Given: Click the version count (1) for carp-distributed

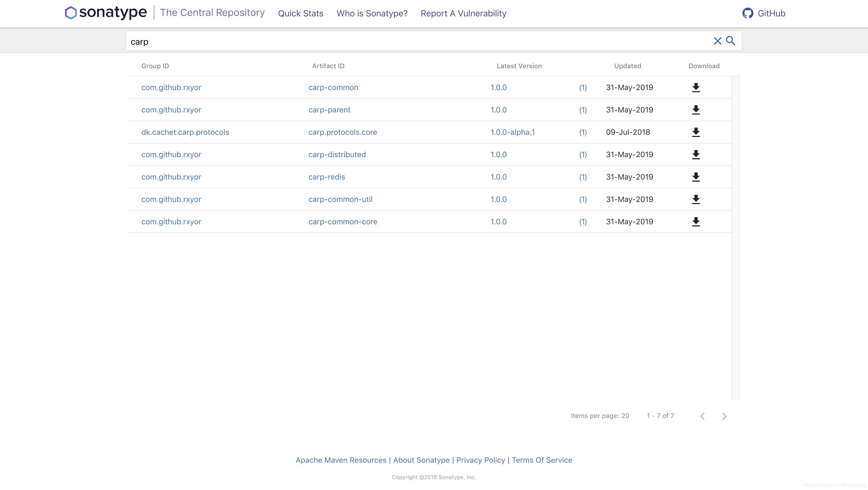Looking at the screenshot, I should 583,154.
